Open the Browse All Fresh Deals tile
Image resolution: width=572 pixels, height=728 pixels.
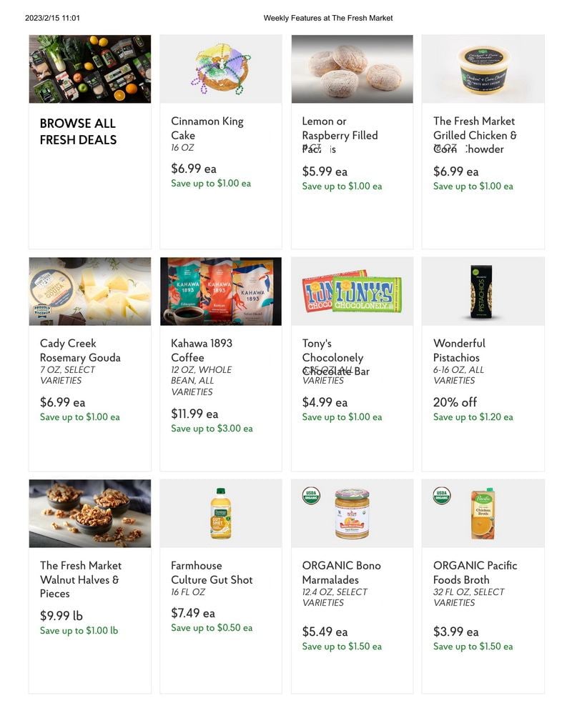click(x=89, y=141)
